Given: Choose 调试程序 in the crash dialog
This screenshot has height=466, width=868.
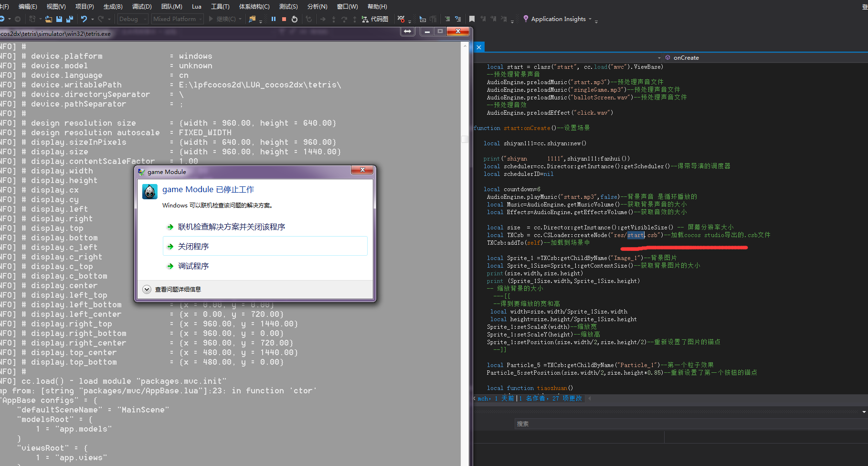Looking at the screenshot, I should point(193,266).
